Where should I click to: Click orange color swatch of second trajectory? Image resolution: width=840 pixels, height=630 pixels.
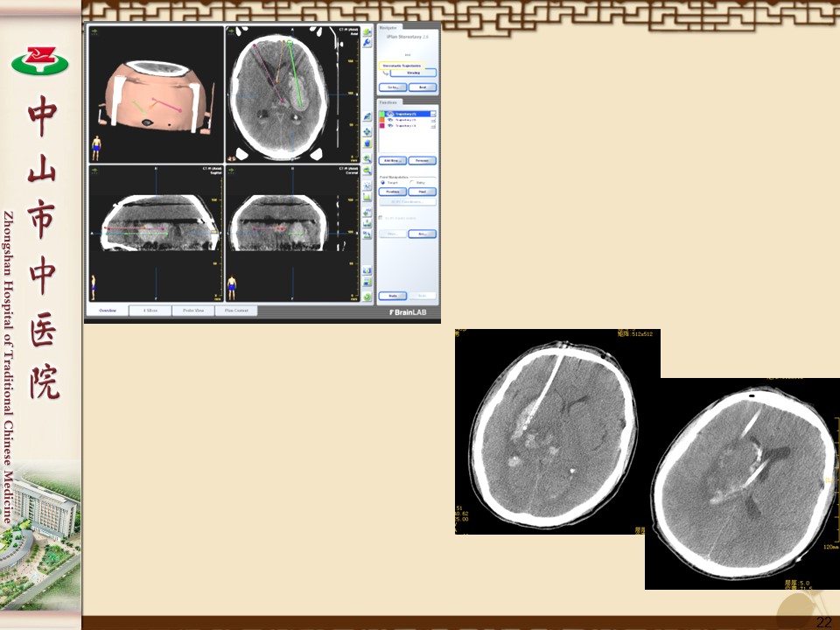(x=382, y=120)
